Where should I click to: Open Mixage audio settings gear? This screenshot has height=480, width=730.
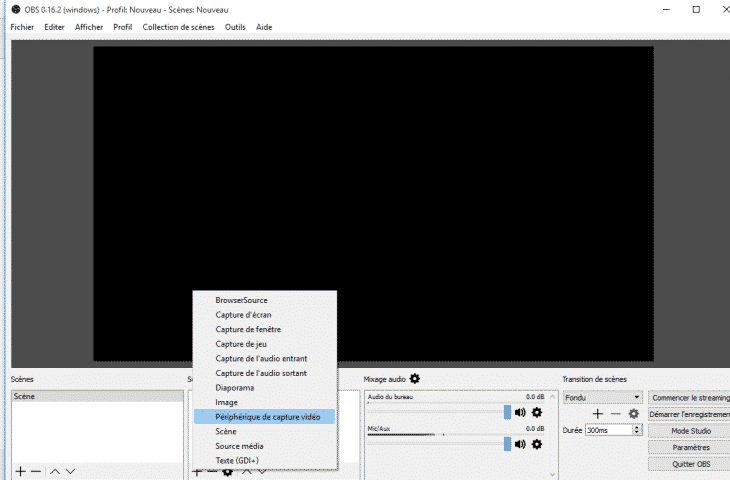coord(415,379)
